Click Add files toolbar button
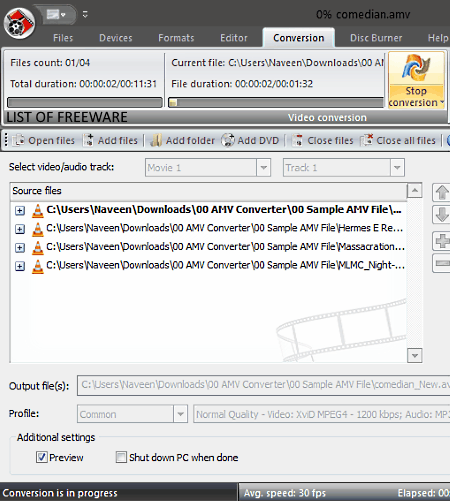450x501 pixels. (111, 140)
